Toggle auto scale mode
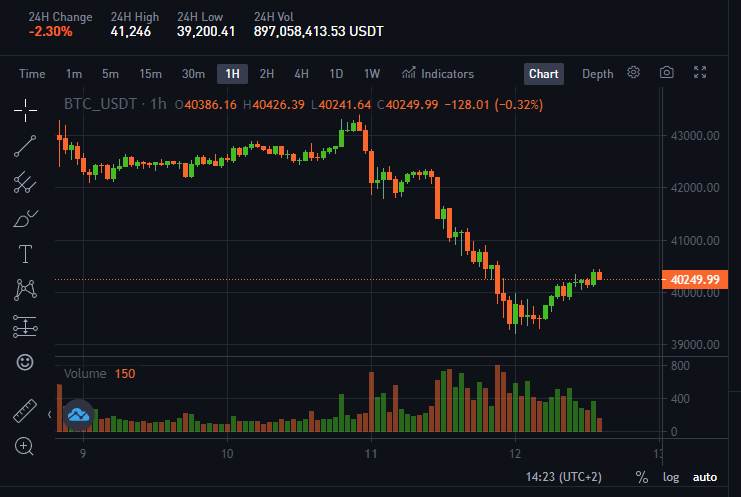 pos(705,477)
